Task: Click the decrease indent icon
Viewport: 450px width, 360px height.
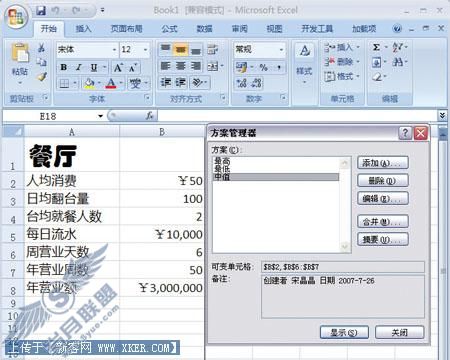Action: [x=165, y=82]
